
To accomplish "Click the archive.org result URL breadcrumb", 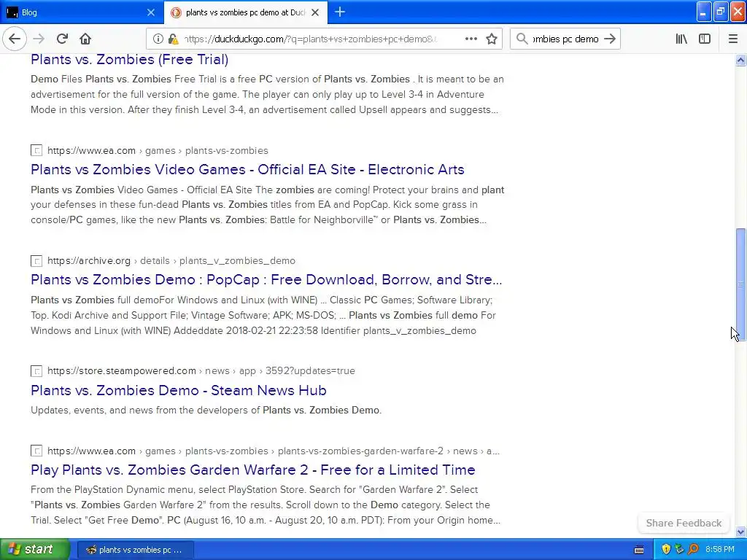I will pyautogui.click(x=171, y=260).
